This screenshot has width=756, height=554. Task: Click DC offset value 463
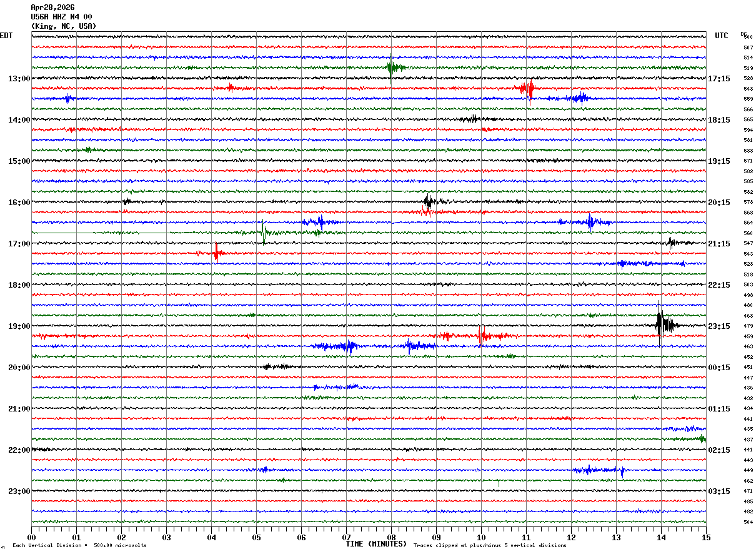[x=748, y=346]
